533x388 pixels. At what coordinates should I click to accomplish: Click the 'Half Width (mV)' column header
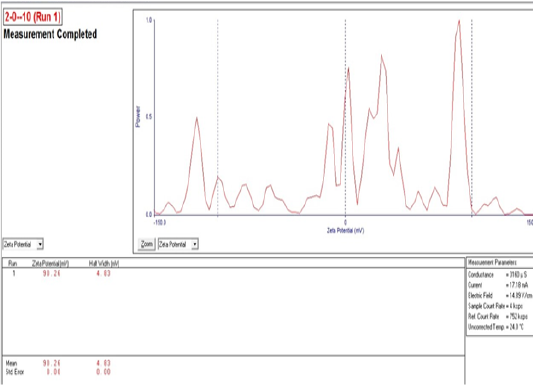(x=104, y=264)
